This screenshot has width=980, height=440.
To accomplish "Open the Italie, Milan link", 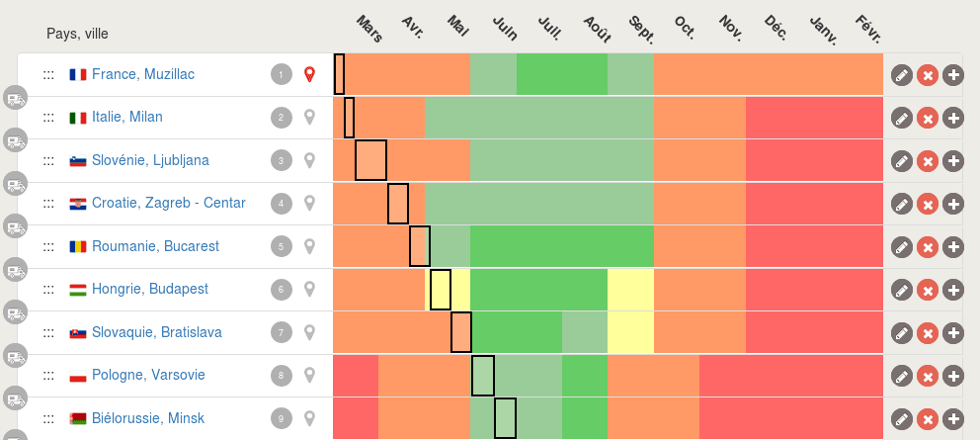I will (x=126, y=118).
